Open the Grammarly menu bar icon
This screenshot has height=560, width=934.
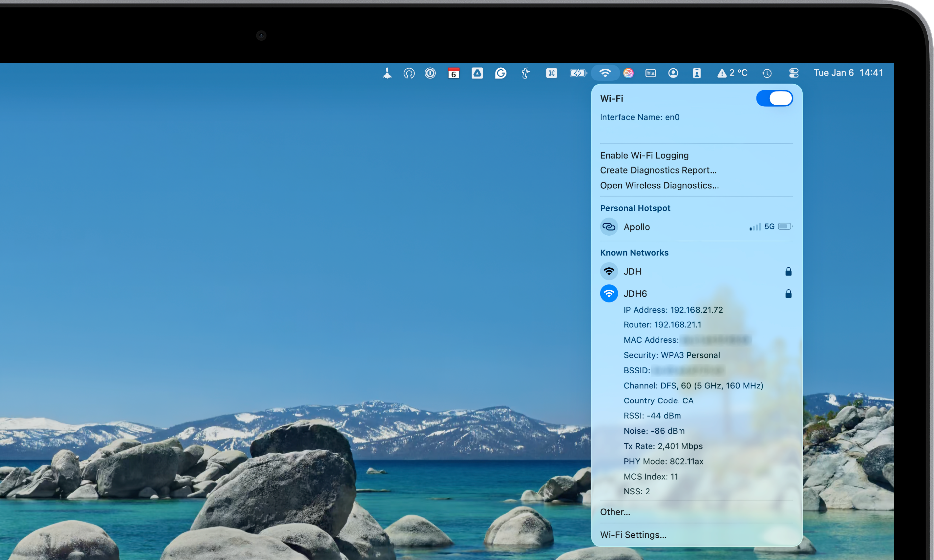click(501, 73)
